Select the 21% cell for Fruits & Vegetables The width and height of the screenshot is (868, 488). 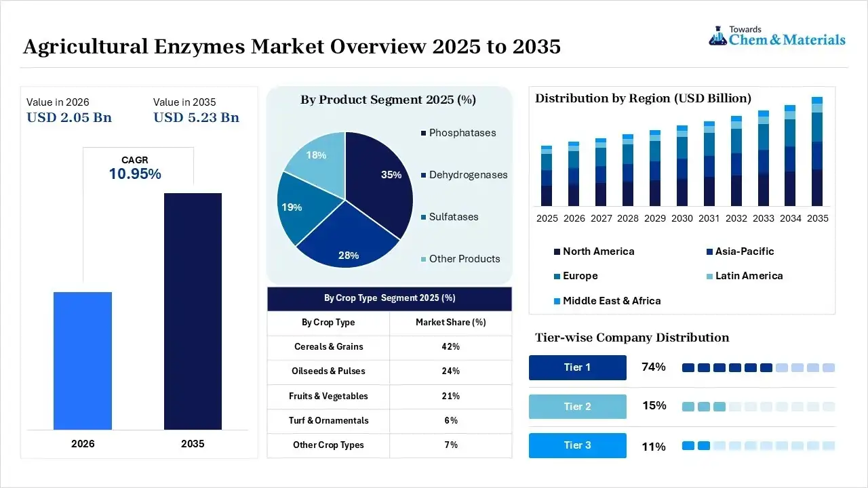tap(450, 396)
